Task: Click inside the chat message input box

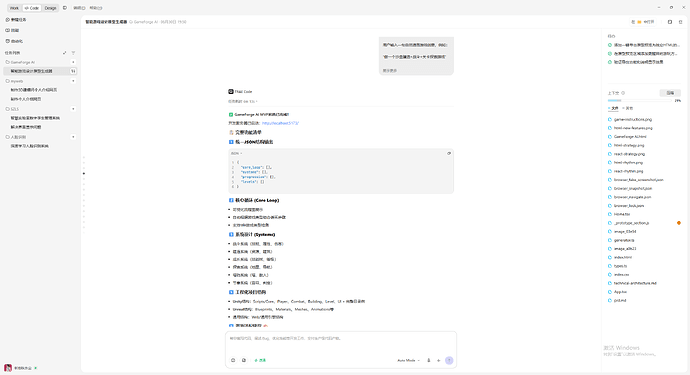Action: (341, 343)
